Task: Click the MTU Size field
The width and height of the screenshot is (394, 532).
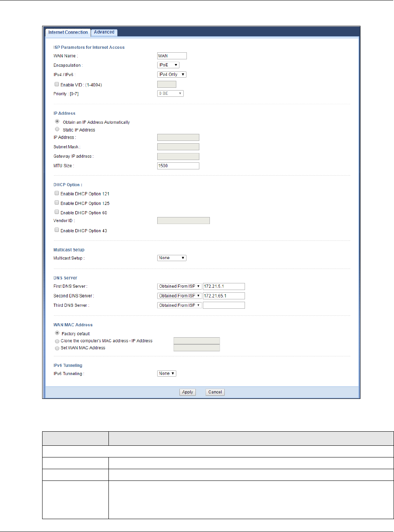Action: pyautogui.click(x=178, y=166)
